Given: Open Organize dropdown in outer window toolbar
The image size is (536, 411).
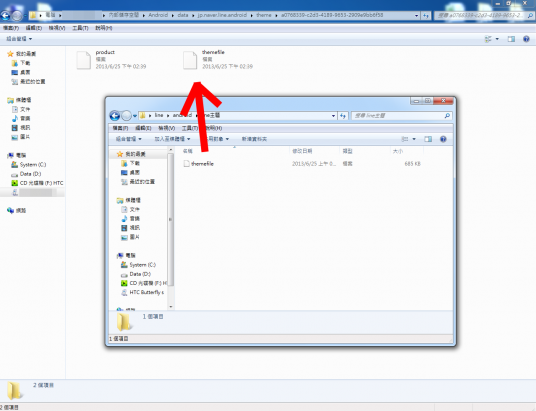Looking at the screenshot, I should click(19, 39).
